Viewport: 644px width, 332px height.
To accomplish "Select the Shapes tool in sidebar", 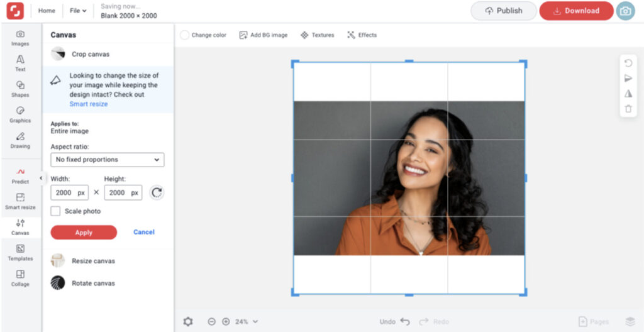I will tap(20, 89).
